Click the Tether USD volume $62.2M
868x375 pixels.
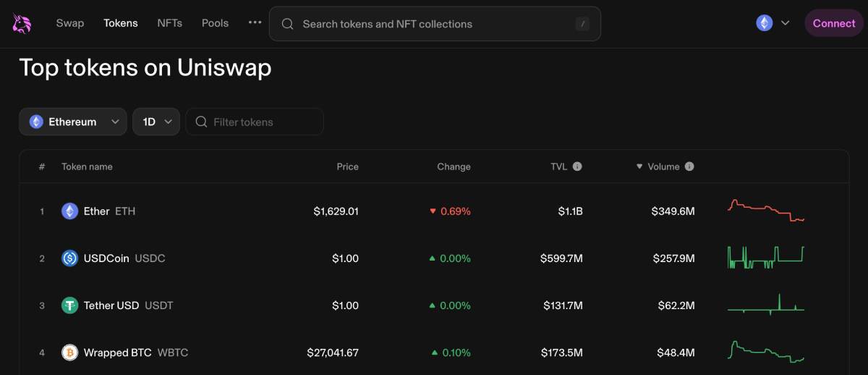pos(676,306)
